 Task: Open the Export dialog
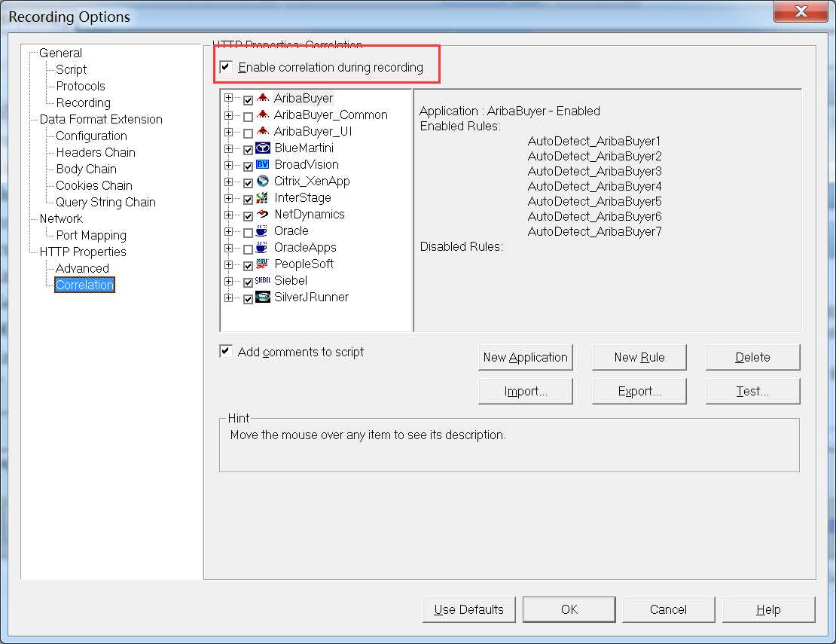639,392
